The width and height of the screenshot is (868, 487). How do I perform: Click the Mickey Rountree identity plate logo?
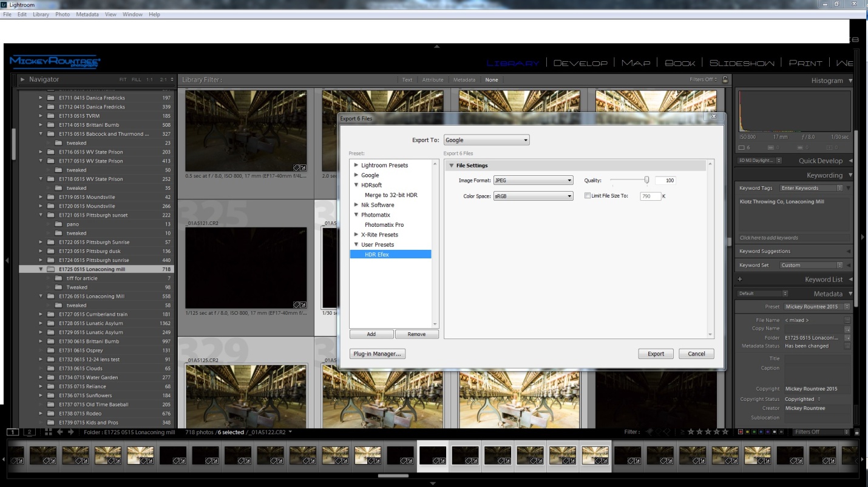(55, 62)
